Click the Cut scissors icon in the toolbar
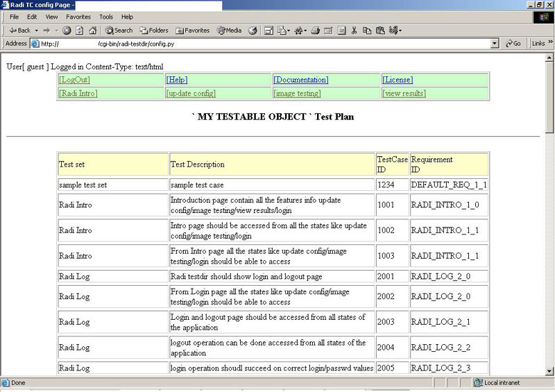The image size is (555, 392). 354,31
